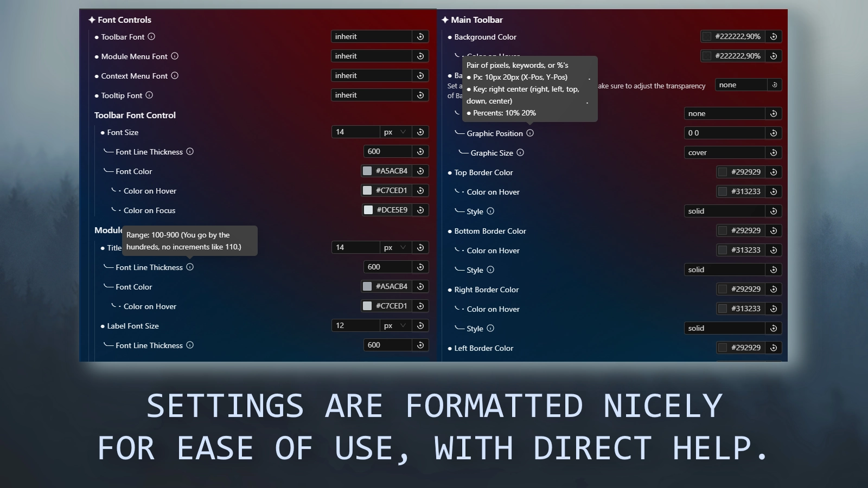Open Style info under Right Border Color
The height and width of the screenshot is (488, 868).
[x=490, y=329]
